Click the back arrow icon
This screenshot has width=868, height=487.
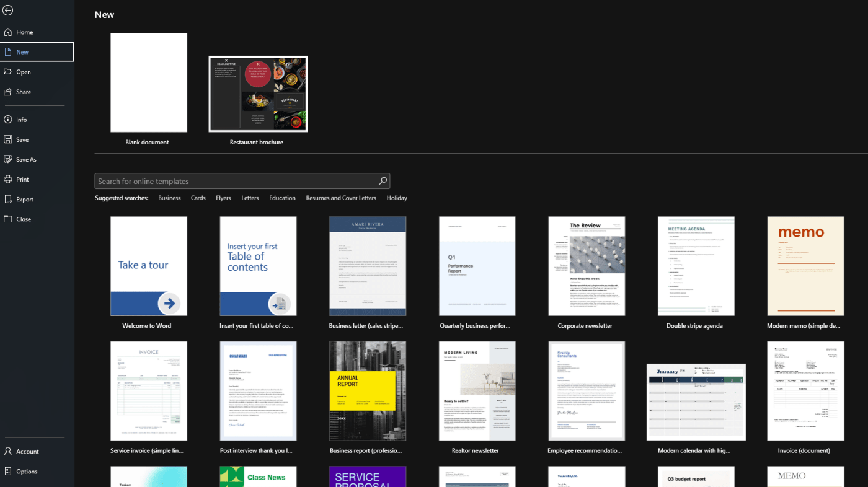pyautogui.click(x=8, y=11)
